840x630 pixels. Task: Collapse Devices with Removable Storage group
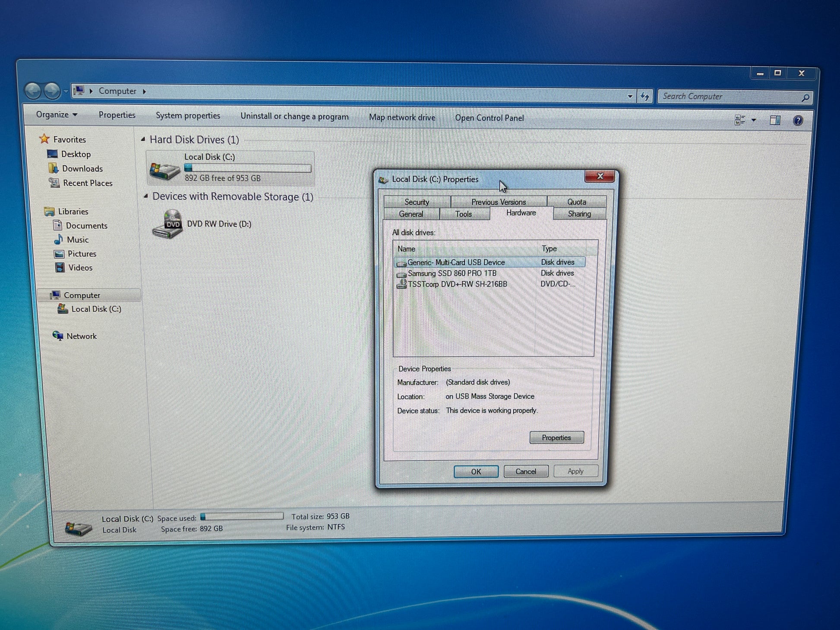click(146, 196)
